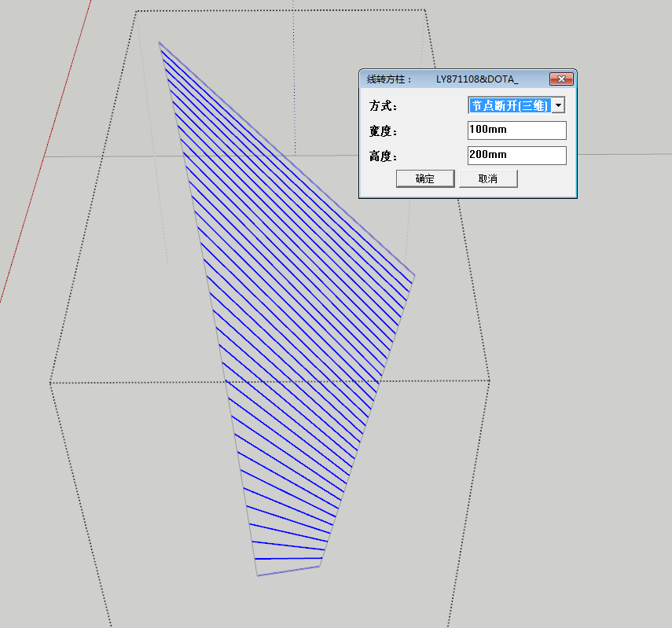
Task: Select the gray bottom edge of shape
Action: (x=288, y=571)
